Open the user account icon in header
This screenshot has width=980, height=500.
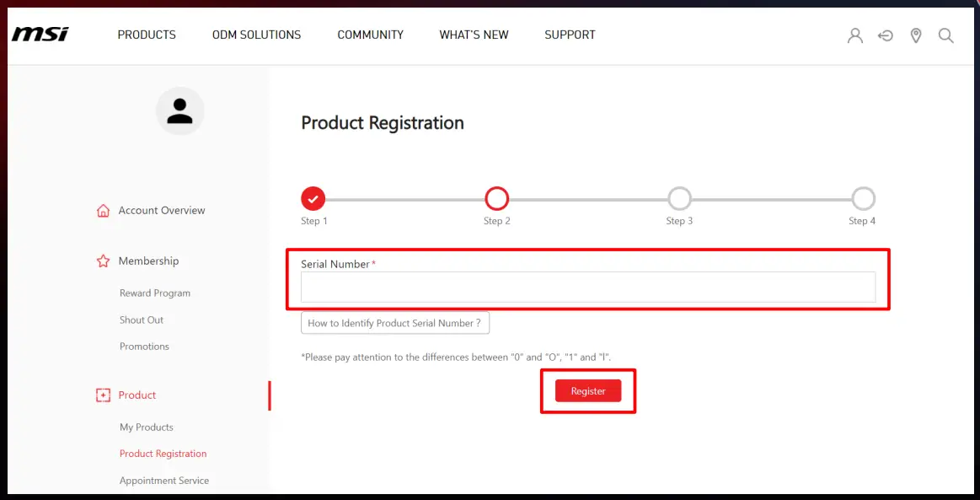pos(854,35)
